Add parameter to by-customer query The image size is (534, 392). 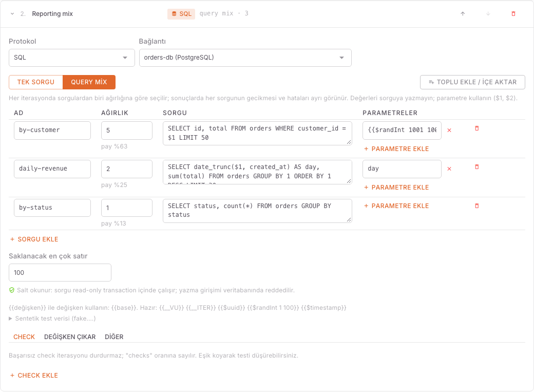pyautogui.click(x=396, y=149)
